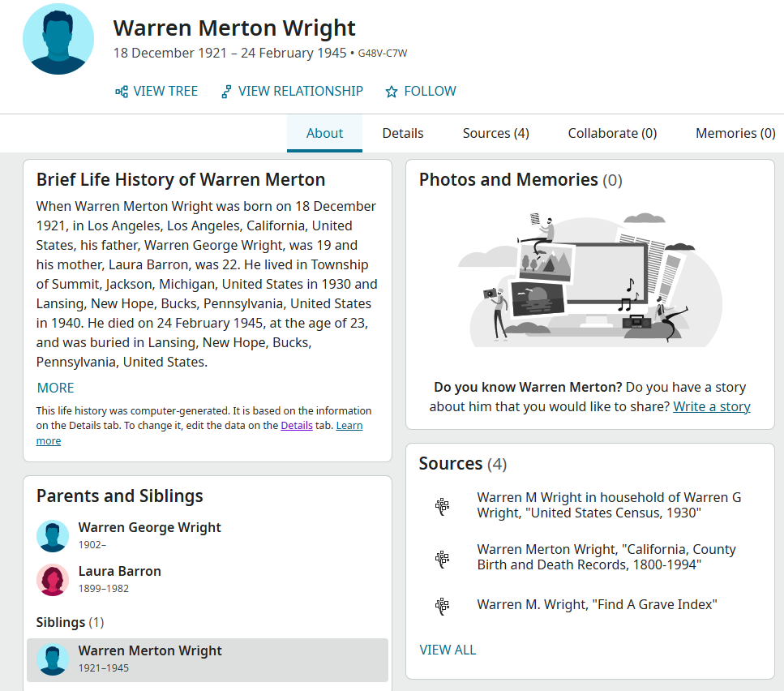Click the Details link in life history note
This screenshot has width=784, height=691.
point(297,426)
